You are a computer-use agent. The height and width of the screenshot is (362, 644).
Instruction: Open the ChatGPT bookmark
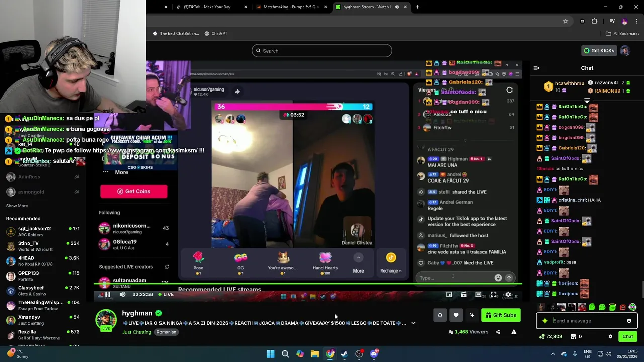pyautogui.click(x=216, y=34)
